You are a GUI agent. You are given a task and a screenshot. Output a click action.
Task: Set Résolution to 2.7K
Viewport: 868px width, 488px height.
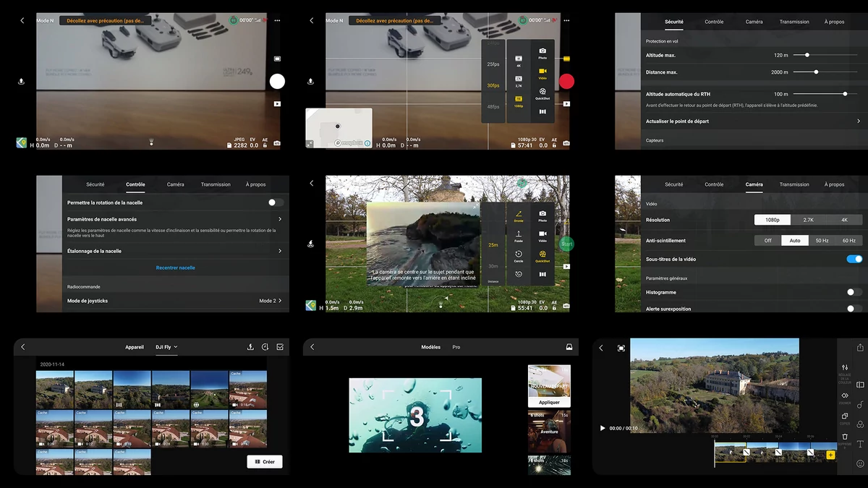809,220
